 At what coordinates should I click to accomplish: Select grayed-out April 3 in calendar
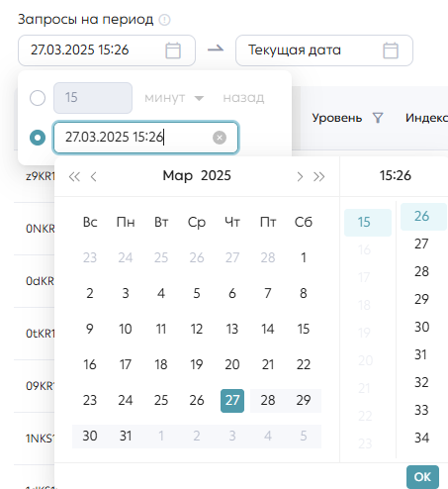[x=232, y=436]
